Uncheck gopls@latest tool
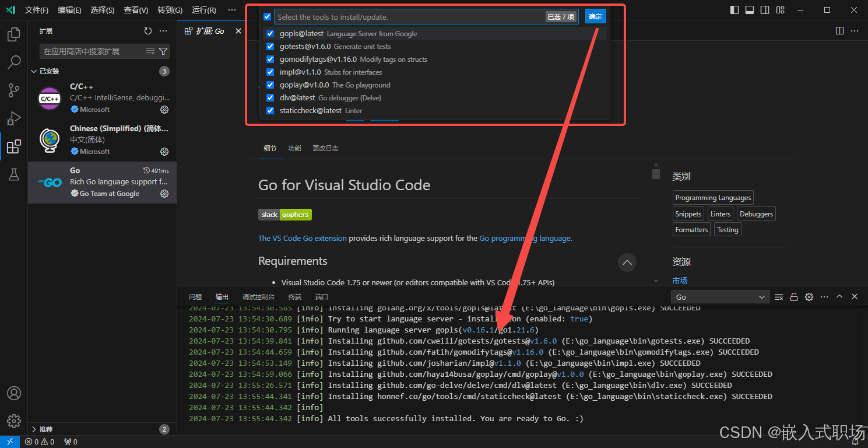 click(x=270, y=34)
